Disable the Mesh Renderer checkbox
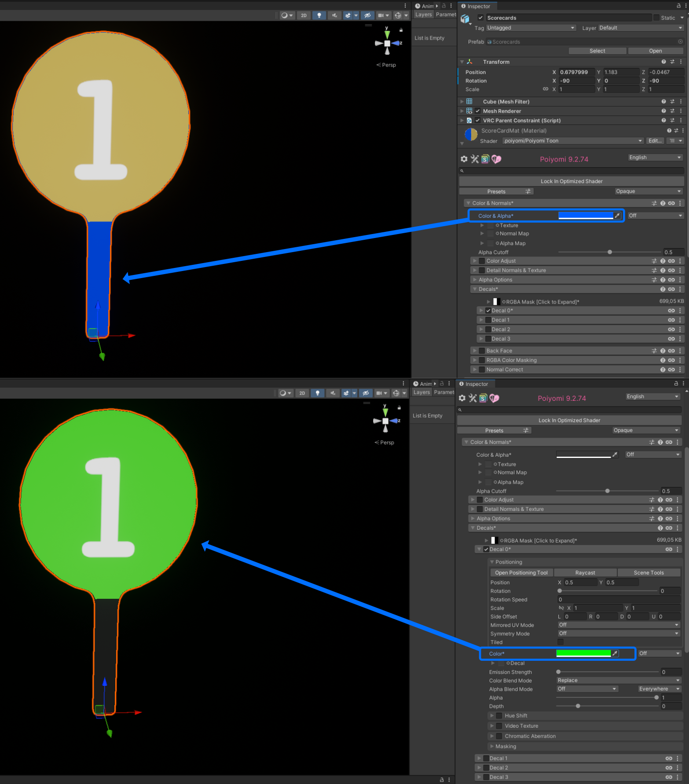Viewport: 689px width, 784px height. [478, 111]
